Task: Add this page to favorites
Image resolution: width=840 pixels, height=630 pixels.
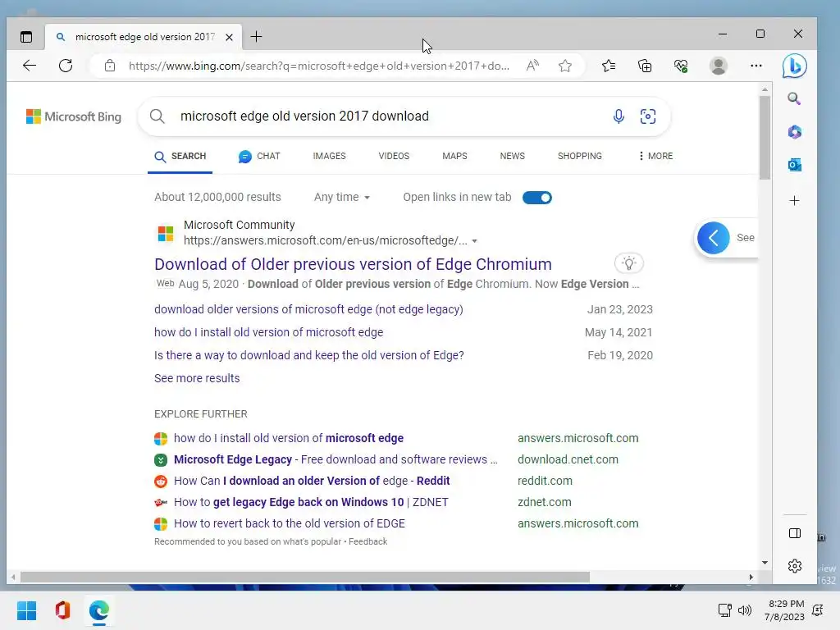Action: [564, 66]
